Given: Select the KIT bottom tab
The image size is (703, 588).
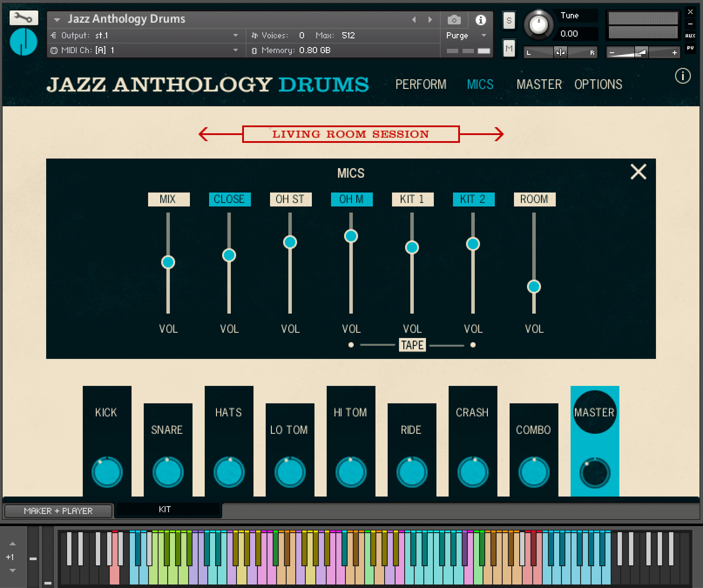Looking at the screenshot, I should [x=168, y=510].
